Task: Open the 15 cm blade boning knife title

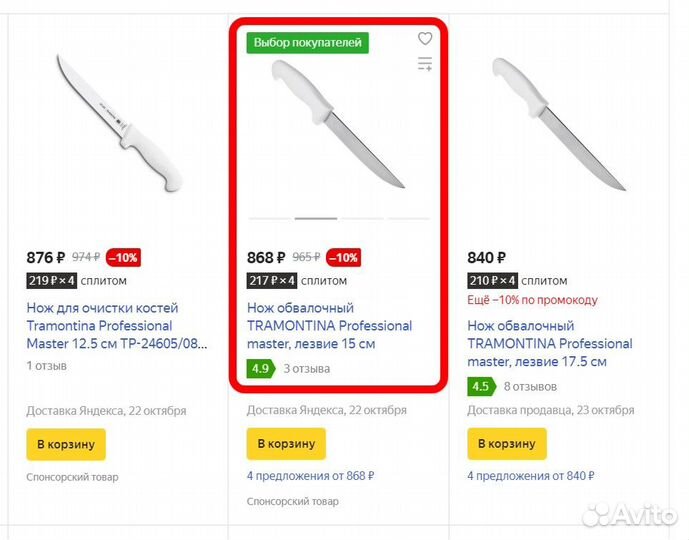Action: point(329,326)
